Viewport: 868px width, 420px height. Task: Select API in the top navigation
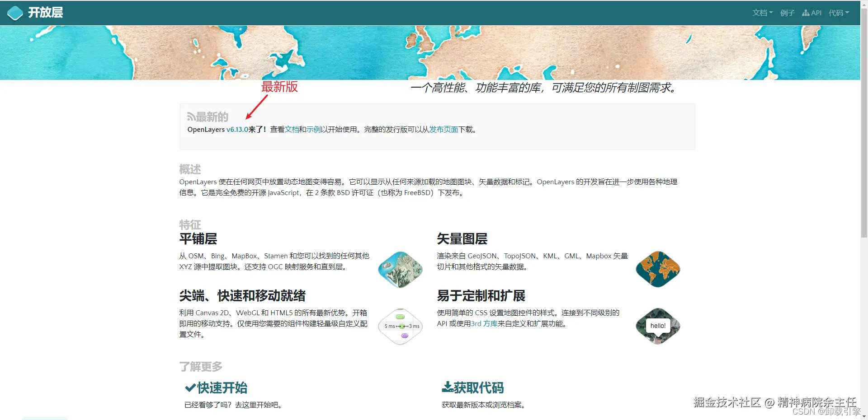[x=816, y=13]
